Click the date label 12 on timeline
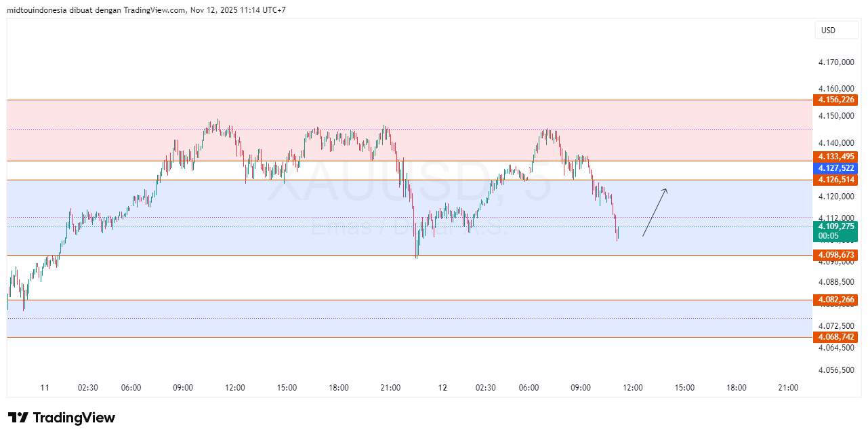The height and width of the screenshot is (438, 868). point(443,387)
